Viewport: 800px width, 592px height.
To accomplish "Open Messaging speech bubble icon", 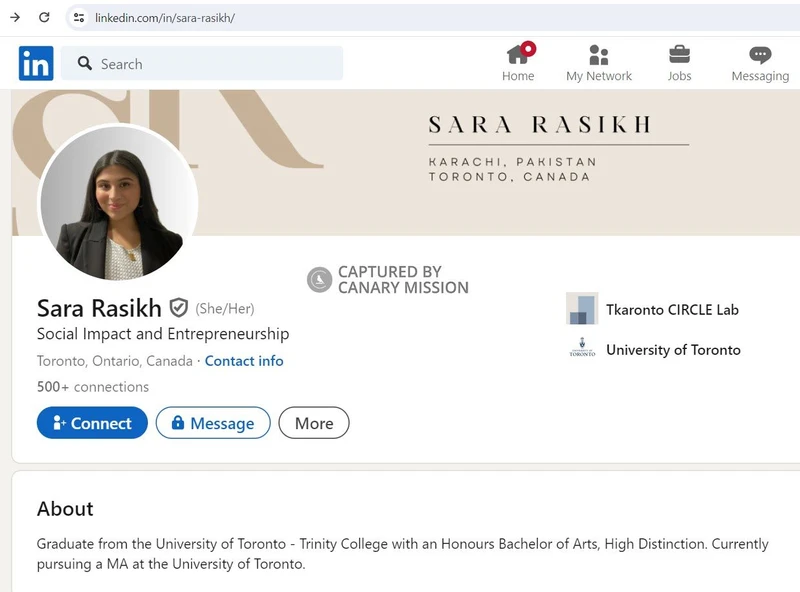I will (760, 55).
